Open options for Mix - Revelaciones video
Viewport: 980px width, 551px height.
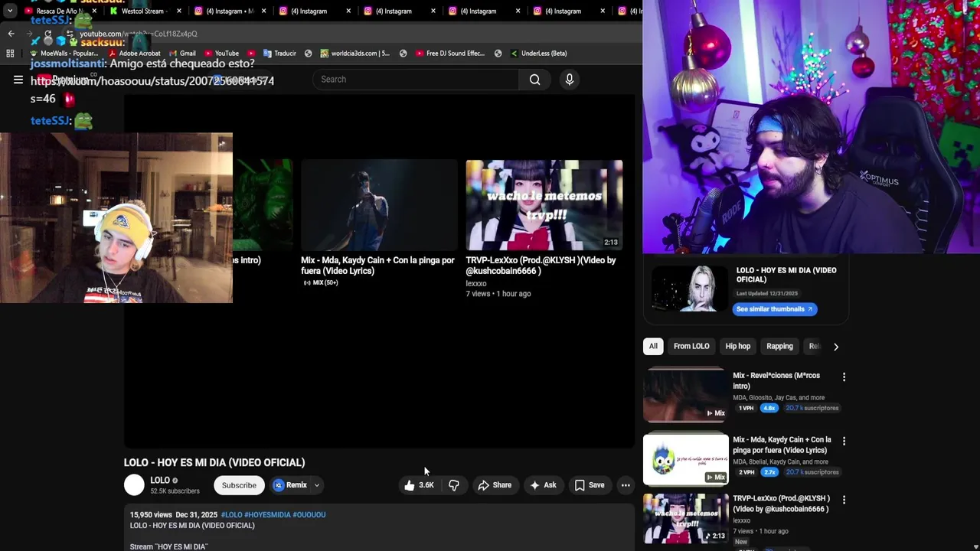coord(844,377)
